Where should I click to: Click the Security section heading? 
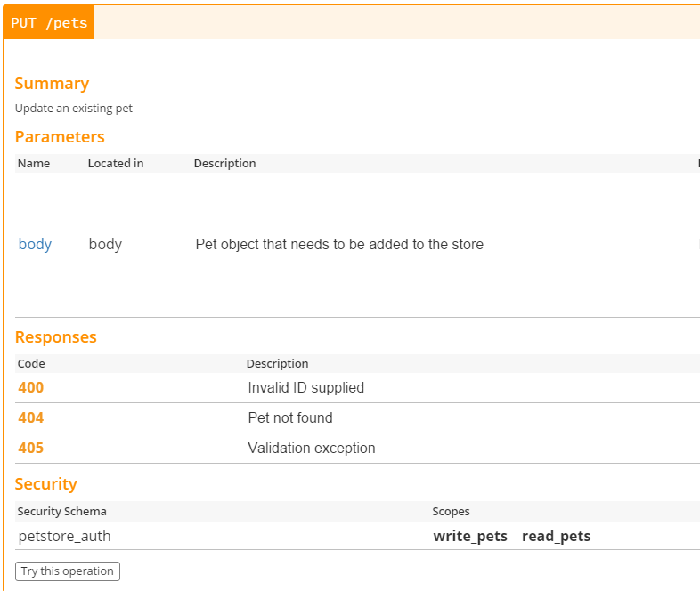pos(45,484)
